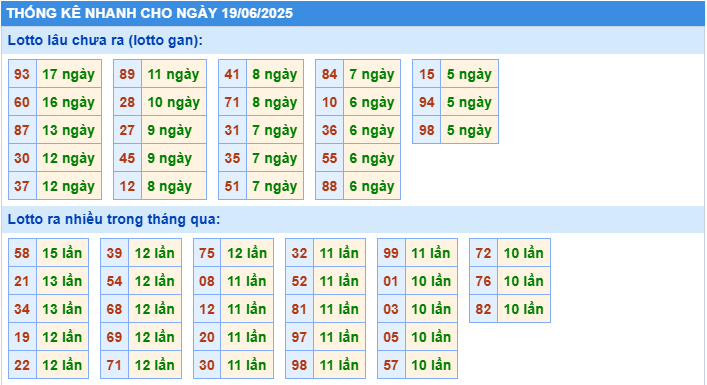The width and height of the screenshot is (707, 385).
Task: Click '6 ngày' next to number 36
Action: pos(372,130)
